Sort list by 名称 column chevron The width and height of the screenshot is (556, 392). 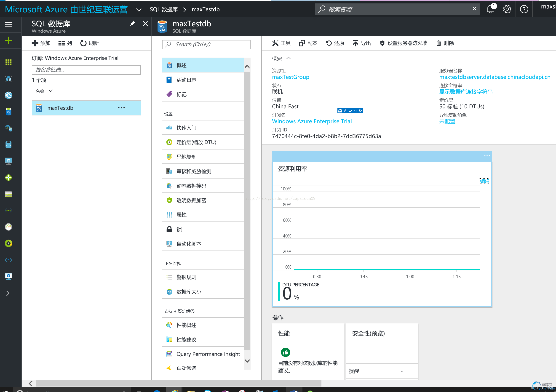pos(51,91)
